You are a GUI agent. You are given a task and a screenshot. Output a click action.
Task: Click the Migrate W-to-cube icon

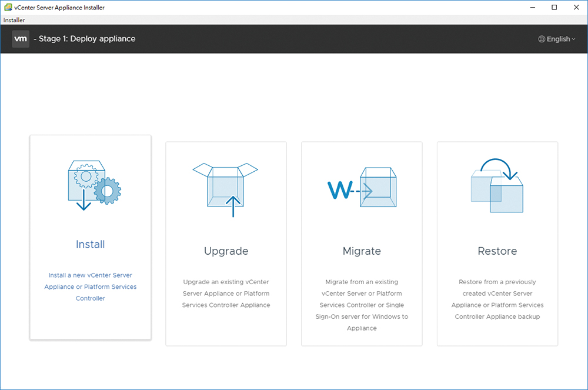click(362, 187)
